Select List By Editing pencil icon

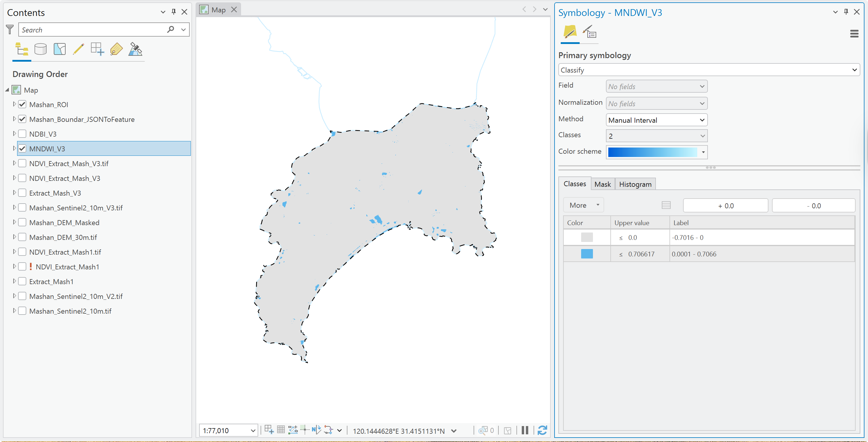79,49
